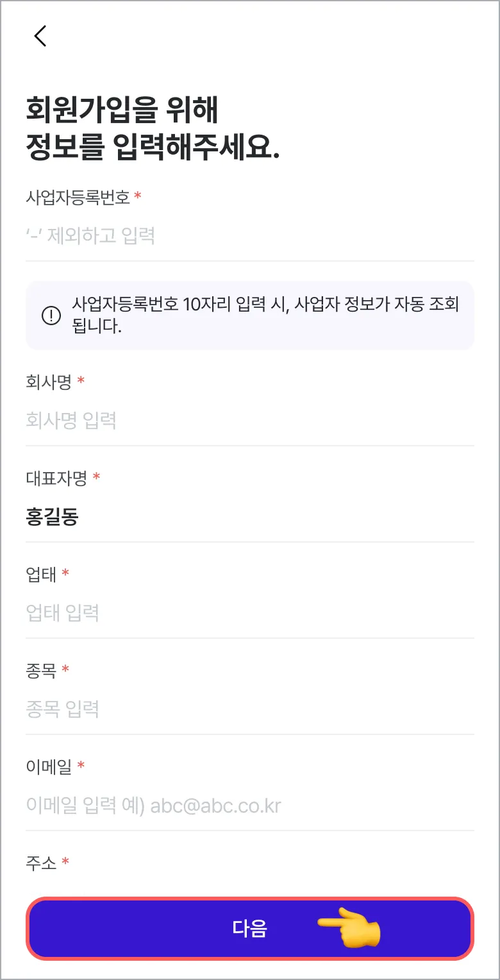Click the 대표자명 label

tap(57, 478)
